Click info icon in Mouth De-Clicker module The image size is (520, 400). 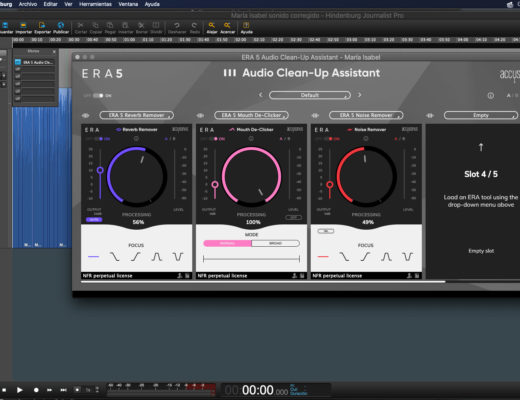251,138
